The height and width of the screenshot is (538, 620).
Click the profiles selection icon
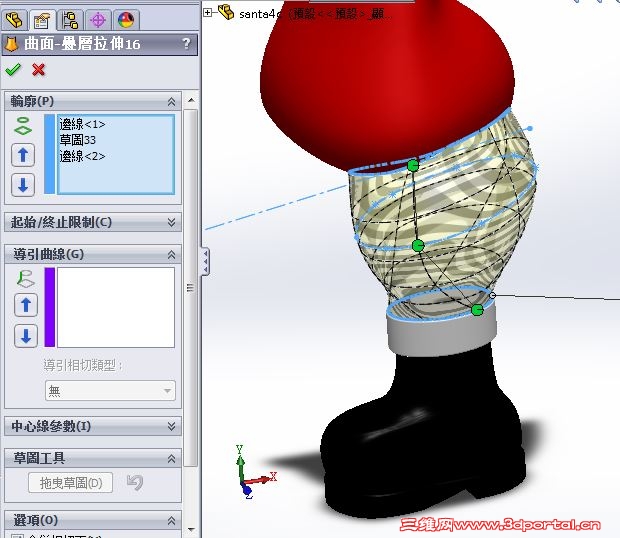[x=23, y=126]
